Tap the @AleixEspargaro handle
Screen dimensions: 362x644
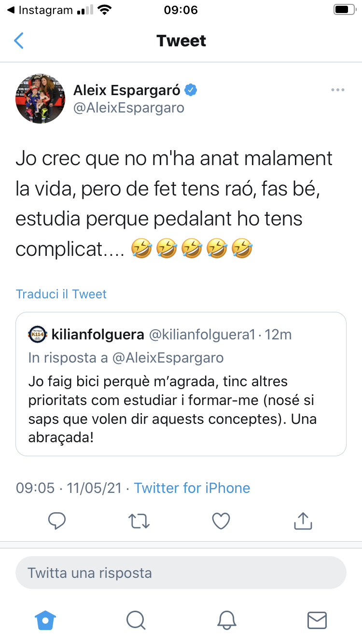coord(129,107)
